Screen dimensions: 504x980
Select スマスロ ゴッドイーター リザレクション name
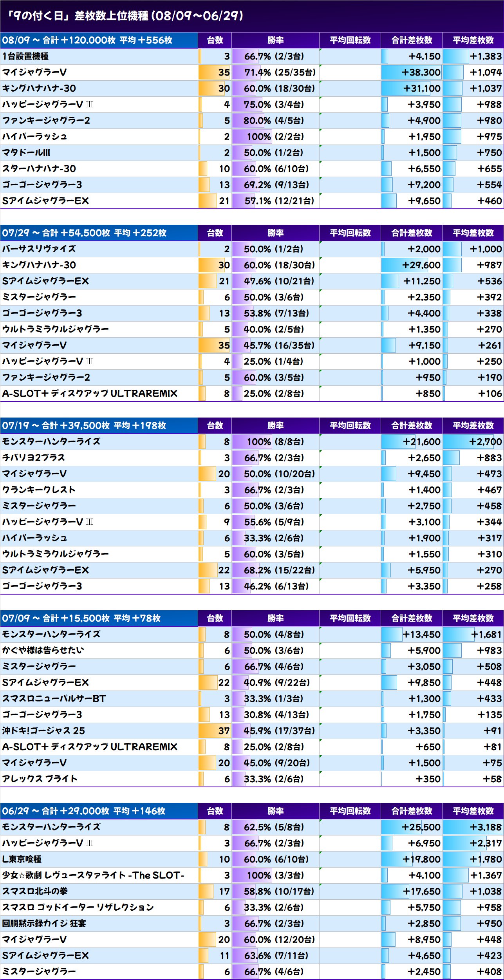click(x=78, y=908)
